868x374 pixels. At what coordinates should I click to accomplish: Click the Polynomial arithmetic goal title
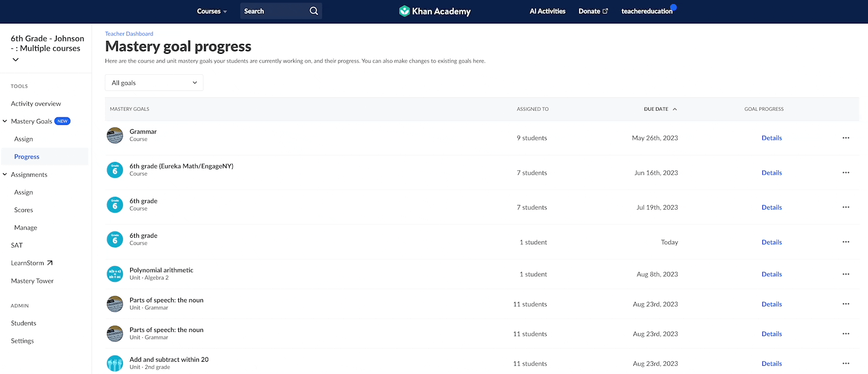pyautogui.click(x=161, y=270)
